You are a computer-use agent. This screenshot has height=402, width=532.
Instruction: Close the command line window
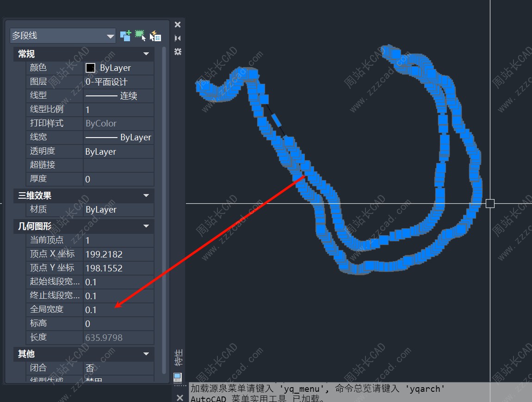[180, 397]
